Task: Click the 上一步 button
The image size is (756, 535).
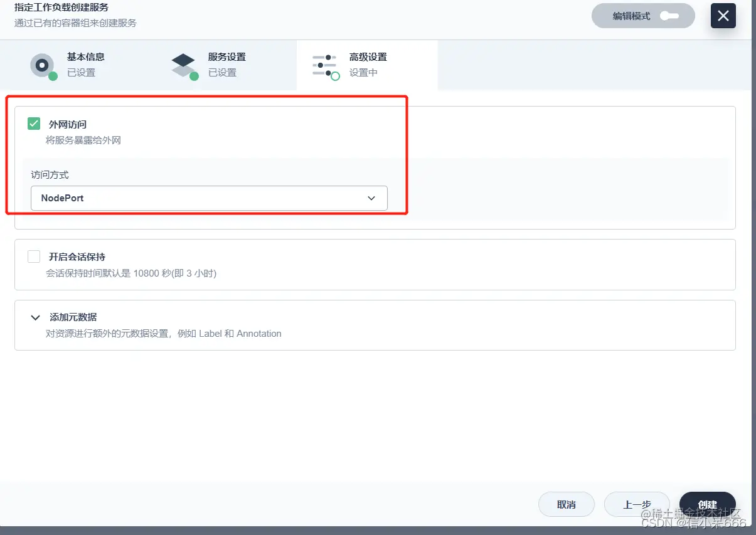Action: [x=637, y=504]
